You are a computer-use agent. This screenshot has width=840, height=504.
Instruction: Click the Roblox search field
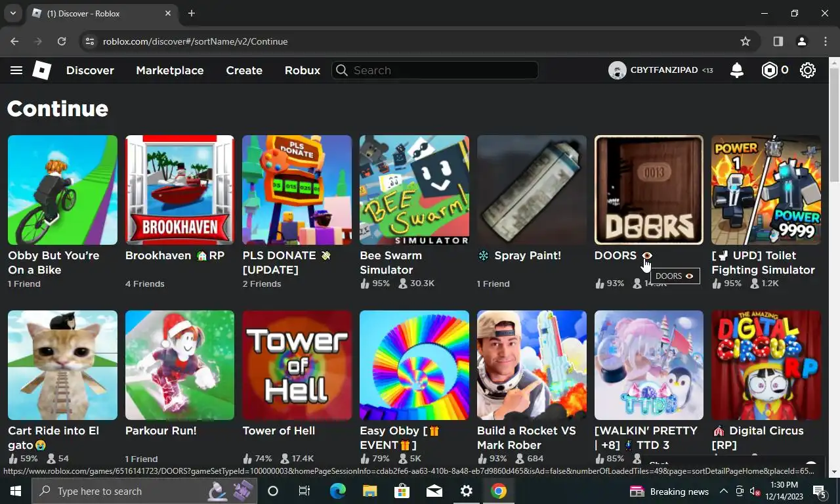click(x=435, y=70)
